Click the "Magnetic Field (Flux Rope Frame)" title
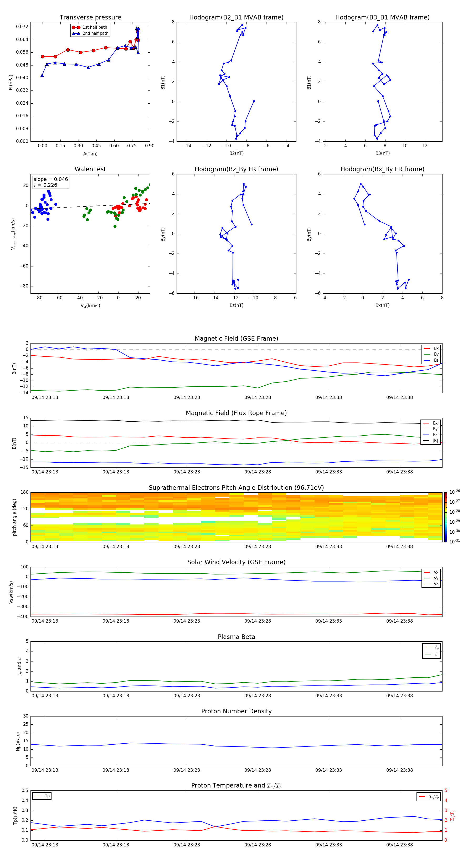The image size is (473, 868). tap(236, 413)
